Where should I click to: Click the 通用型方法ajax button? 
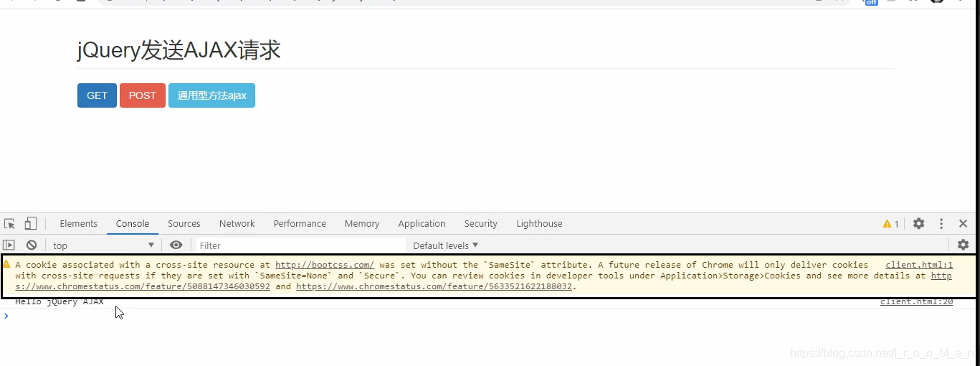coord(211,95)
